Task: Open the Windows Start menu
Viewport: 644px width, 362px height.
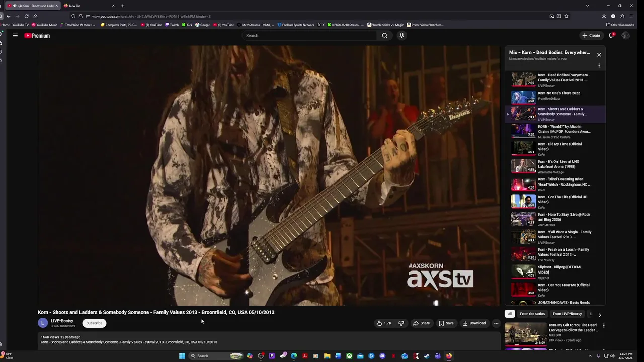Action: (182, 356)
